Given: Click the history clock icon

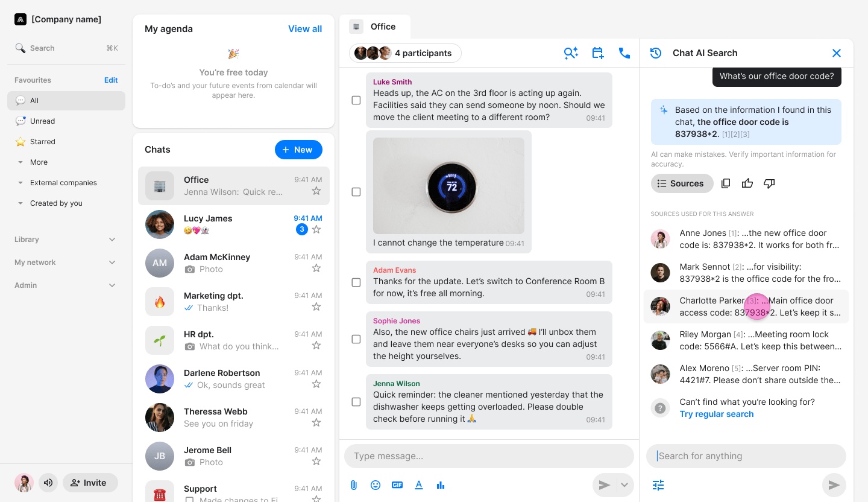Looking at the screenshot, I should click(x=656, y=53).
